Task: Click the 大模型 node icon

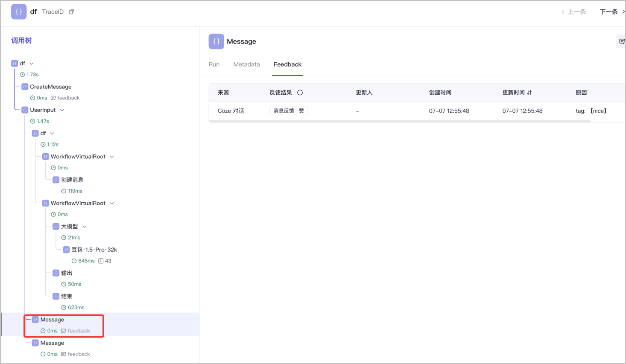Action: pos(56,227)
